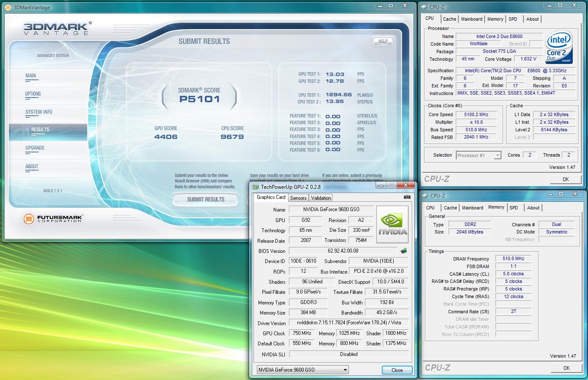Click the Futuremark Corporation logo
588x380 pixels.
click(x=53, y=218)
